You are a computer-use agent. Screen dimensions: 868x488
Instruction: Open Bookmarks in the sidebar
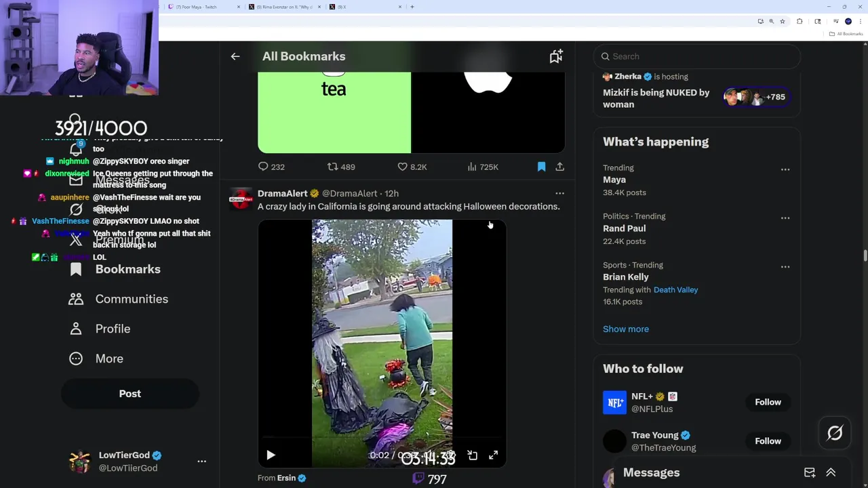pos(115,269)
